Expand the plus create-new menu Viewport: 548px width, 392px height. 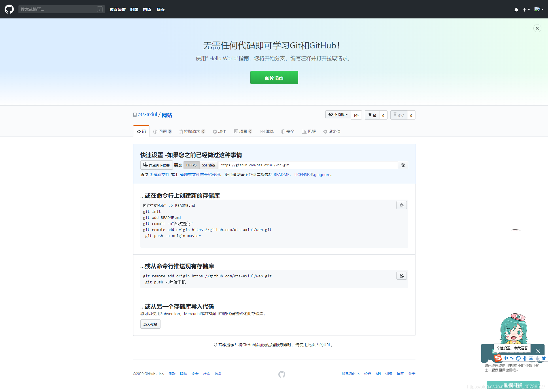(x=526, y=10)
